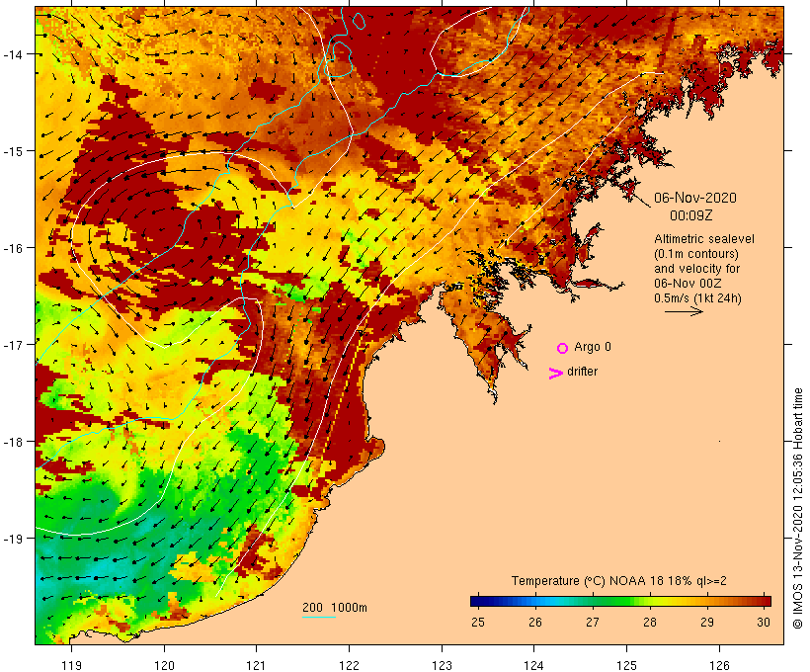Click the magenta drifter arrow legend marker
The image size is (810, 672).
[556, 374]
